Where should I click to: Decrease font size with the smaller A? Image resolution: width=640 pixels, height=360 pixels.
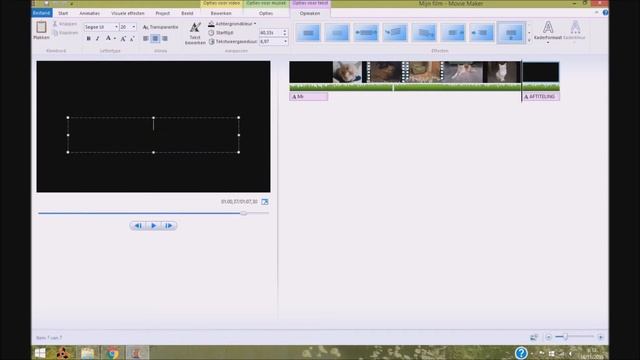point(132,38)
